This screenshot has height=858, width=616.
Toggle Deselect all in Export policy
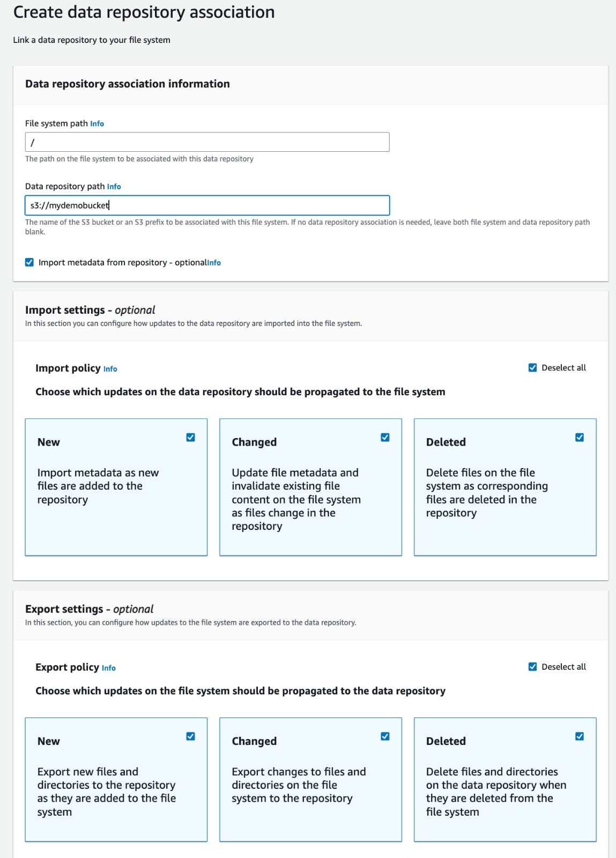[532, 667]
